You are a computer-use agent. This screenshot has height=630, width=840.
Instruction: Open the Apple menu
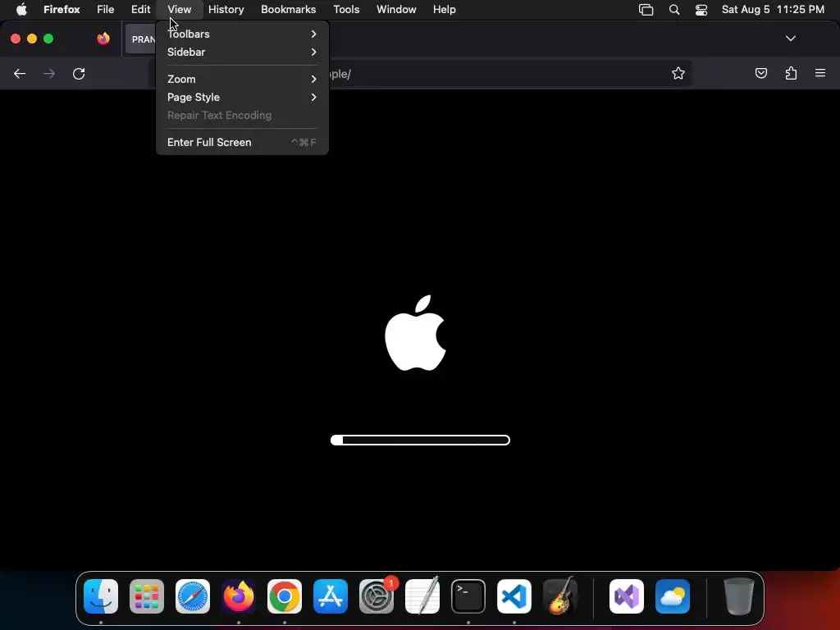(21, 10)
